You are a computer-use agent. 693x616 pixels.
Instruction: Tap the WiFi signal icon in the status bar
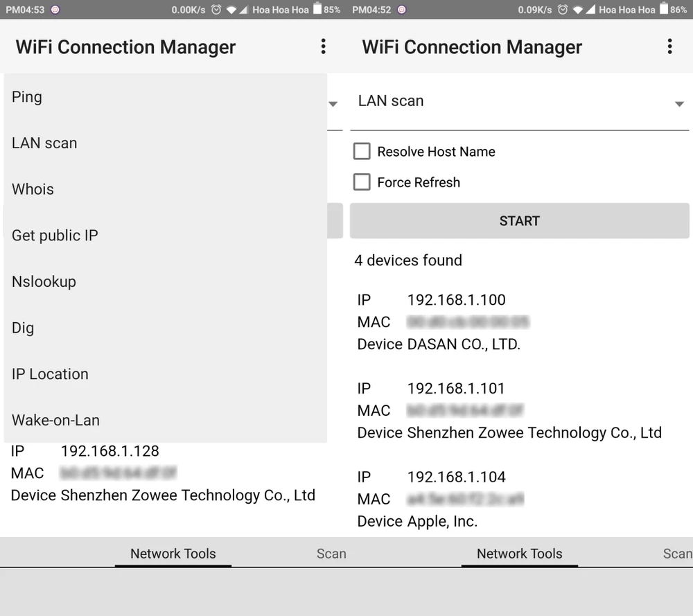pyautogui.click(x=578, y=10)
